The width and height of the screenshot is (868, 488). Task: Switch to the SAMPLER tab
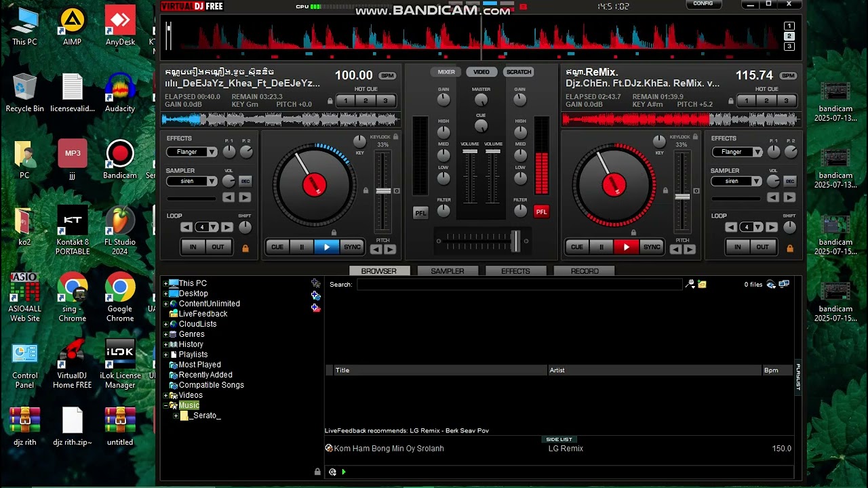(448, 271)
